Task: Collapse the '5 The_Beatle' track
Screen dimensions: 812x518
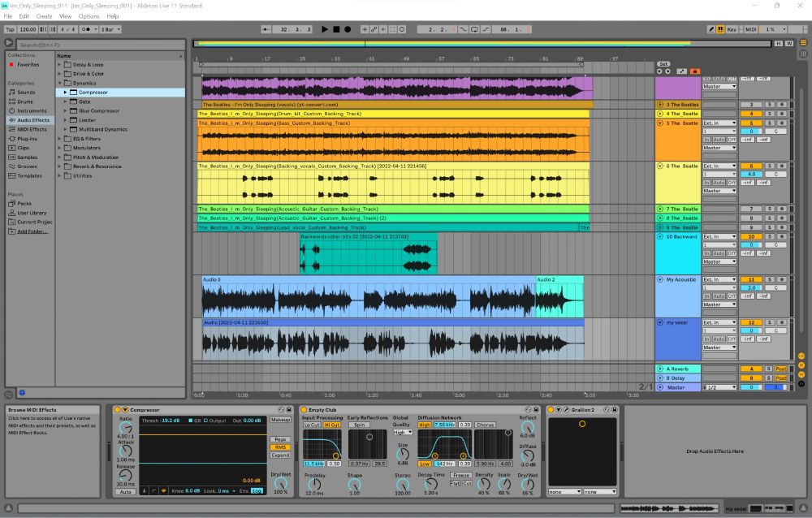Action: coord(660,123)
